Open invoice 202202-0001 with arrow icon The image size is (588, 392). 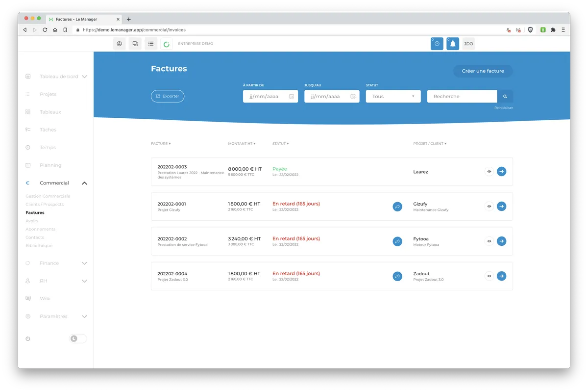click(x=501, y=206)
